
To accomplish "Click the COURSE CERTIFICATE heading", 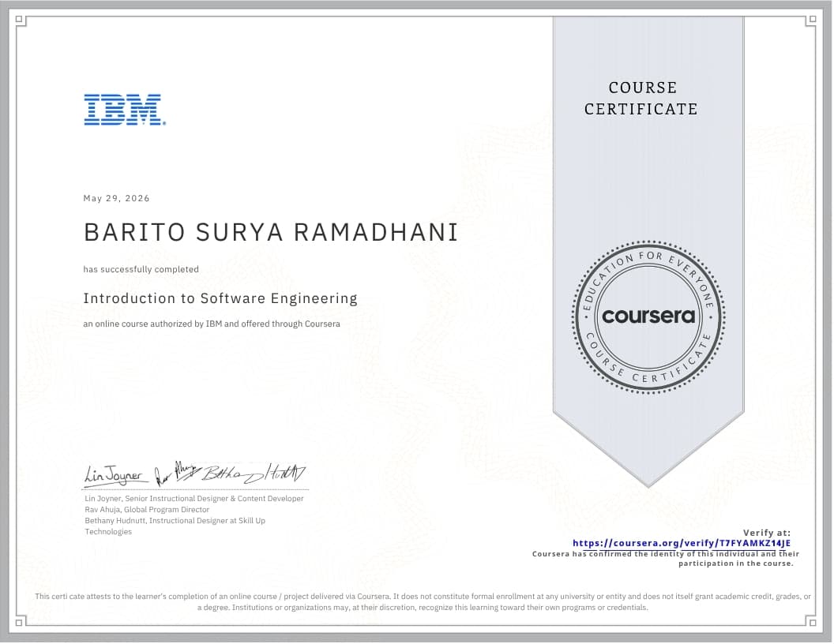I will (641, 99).
